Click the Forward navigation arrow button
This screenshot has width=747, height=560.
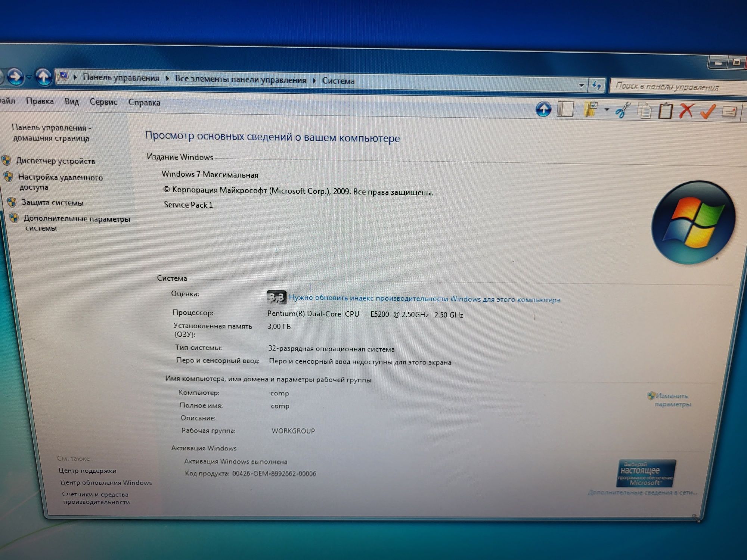[x=15, y=77]
